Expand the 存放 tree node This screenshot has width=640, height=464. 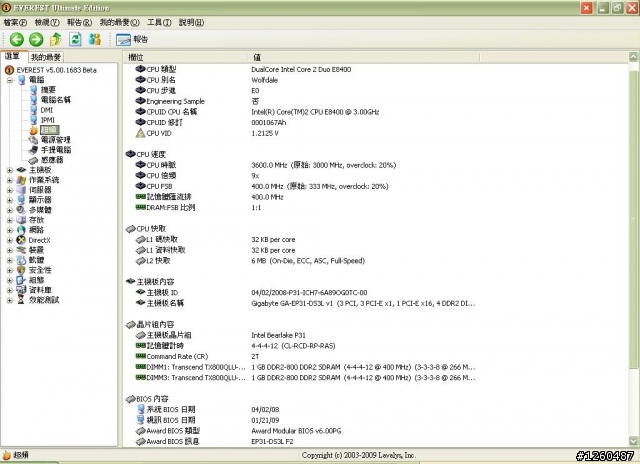click(10, 220)
